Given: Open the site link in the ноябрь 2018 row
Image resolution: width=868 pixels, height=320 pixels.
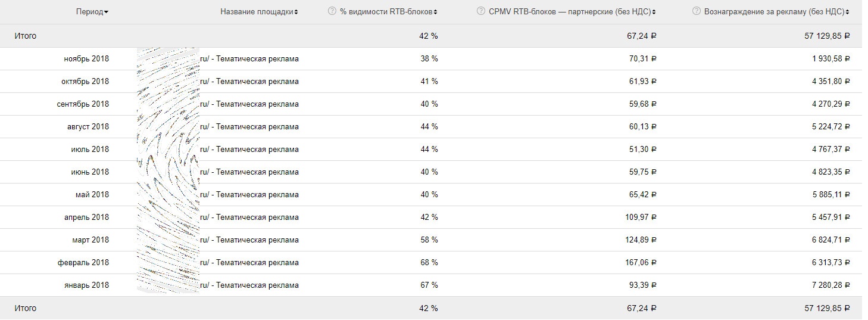Looking at the screenshot, I should (249, 59).
